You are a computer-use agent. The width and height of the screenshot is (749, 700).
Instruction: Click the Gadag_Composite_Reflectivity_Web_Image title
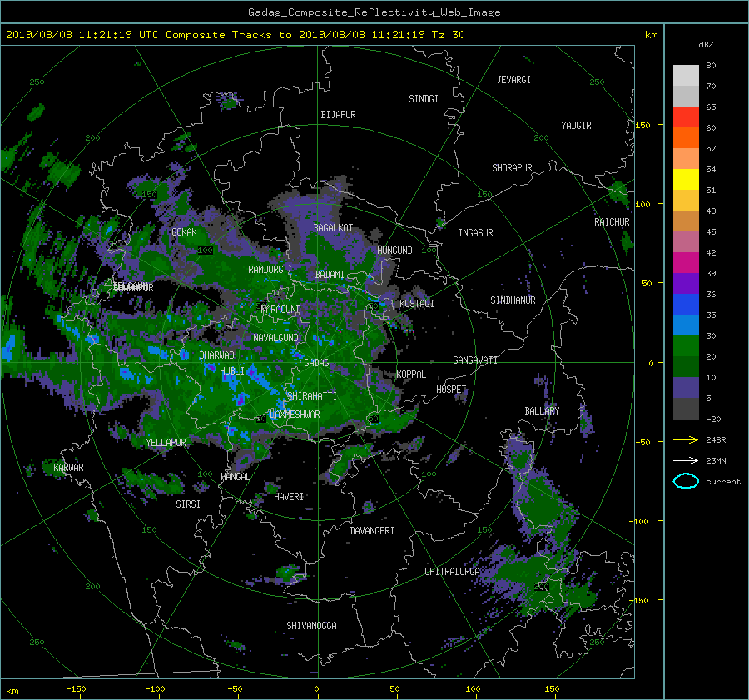[374, 12]
